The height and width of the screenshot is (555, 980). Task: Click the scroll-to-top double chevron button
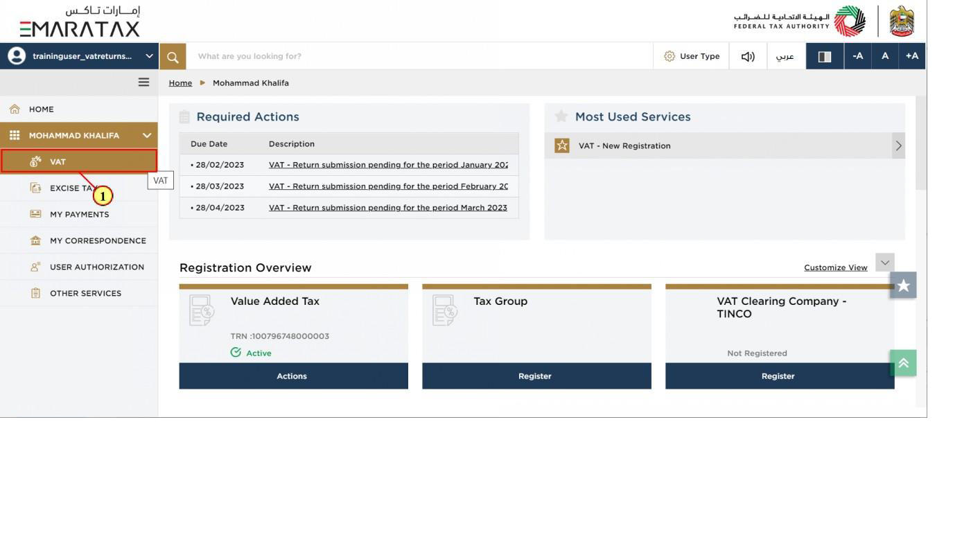[903, 362]
